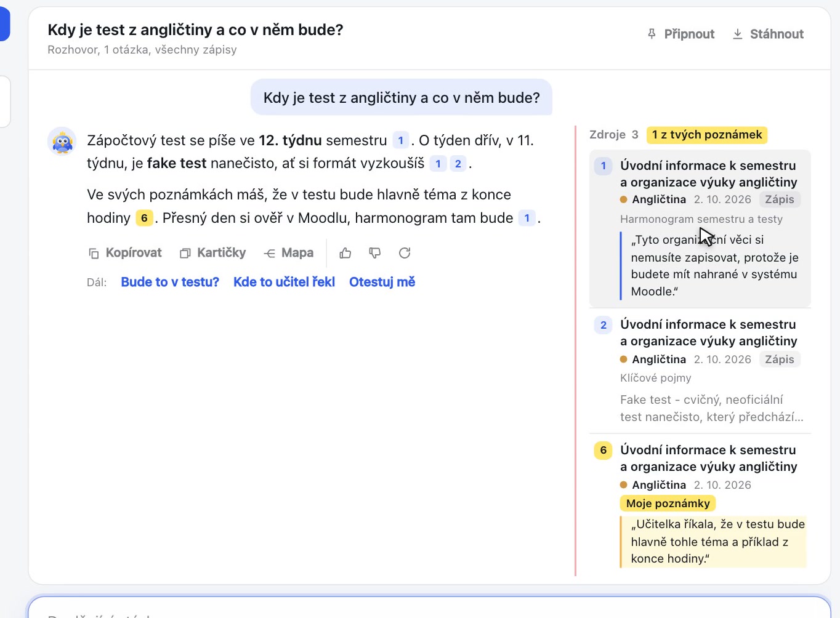Open the Mapa view of the answer
Screen dimensions: 840x618
[x=289, y=253]
